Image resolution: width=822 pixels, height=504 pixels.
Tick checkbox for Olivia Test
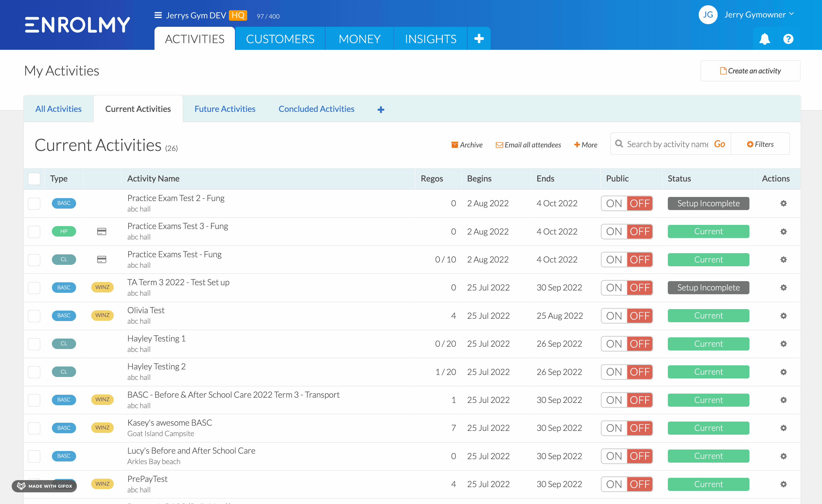click(34, 316)
